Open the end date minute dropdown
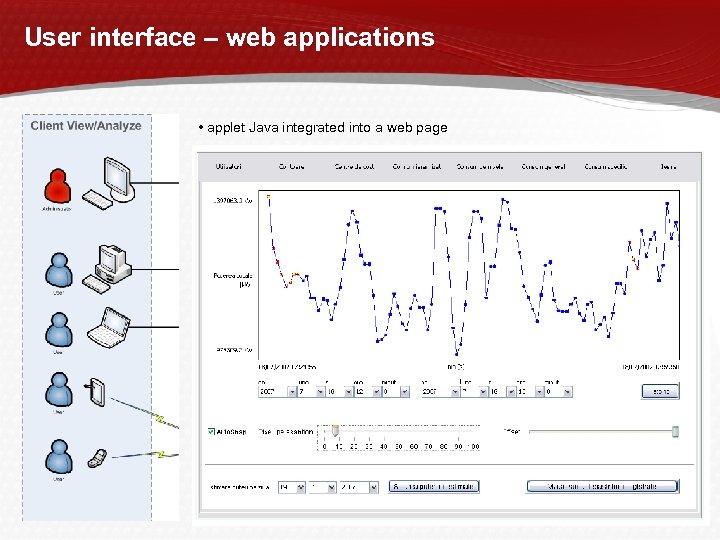This screenshot has height=540, width=720. pyautogui.click(x=559, y=392)
